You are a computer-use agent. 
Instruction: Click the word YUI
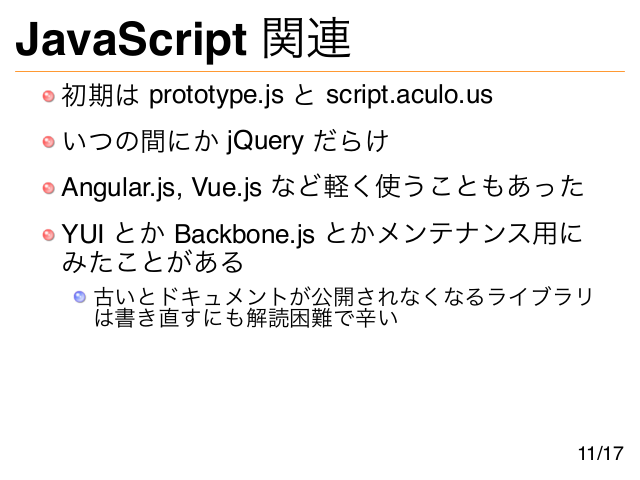tap(82, 234)
